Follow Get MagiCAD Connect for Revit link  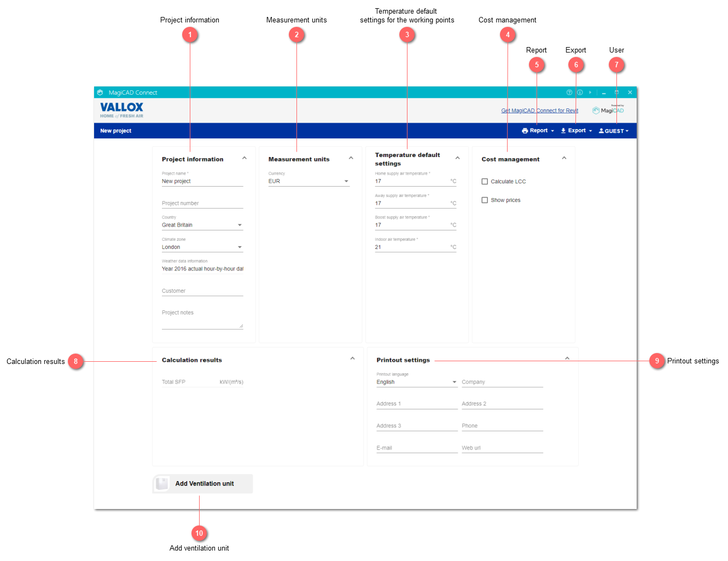[x=540, y=111]
